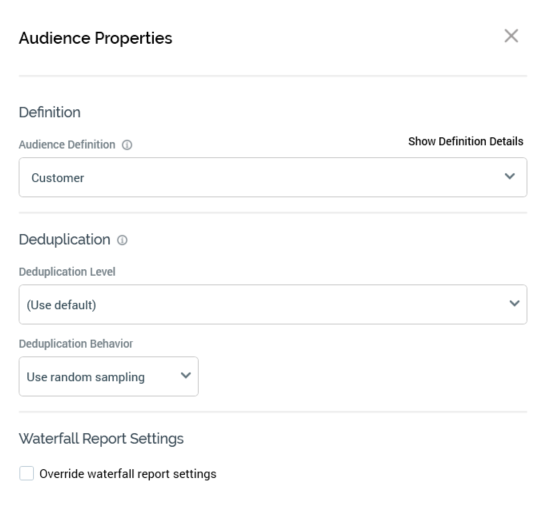
Task: Select the 'Use random sampling' value text
Action: [x=86, y=377]
